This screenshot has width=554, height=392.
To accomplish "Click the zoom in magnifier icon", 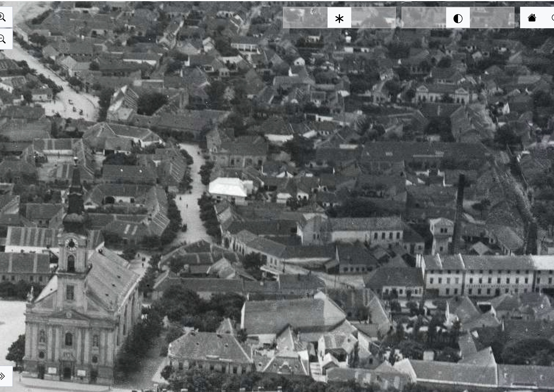I will tap(3, 17).
